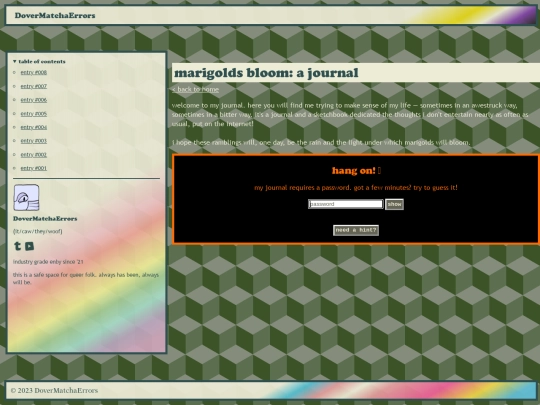
Task: Open entry #003 from table of contents
Action: [x=33, y=141]
